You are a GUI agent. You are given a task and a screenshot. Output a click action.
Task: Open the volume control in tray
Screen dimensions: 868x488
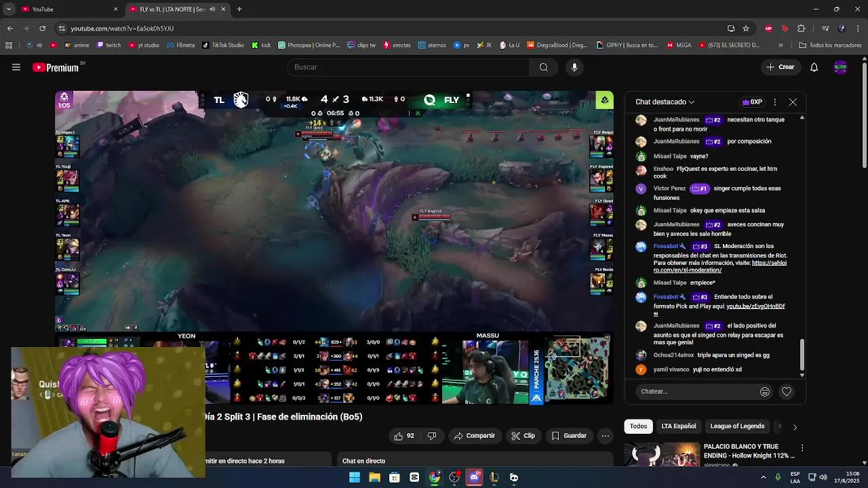coord(823,477)
